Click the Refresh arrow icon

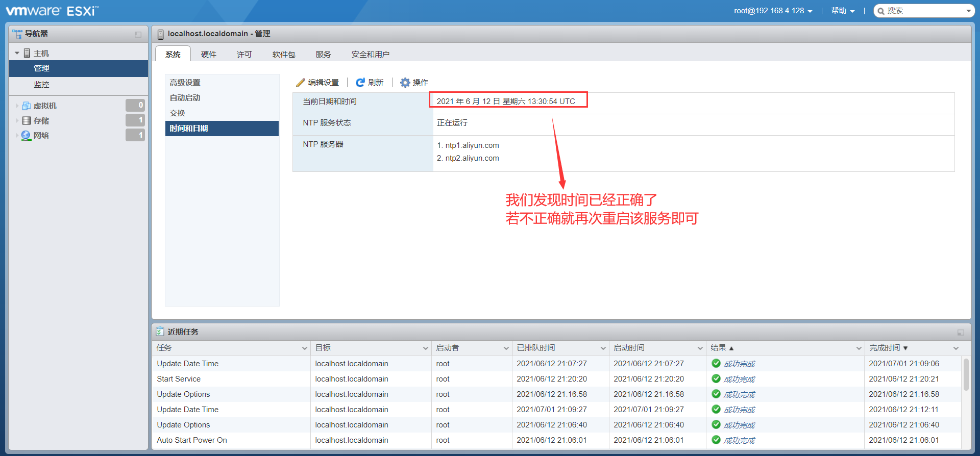point(360,82)
